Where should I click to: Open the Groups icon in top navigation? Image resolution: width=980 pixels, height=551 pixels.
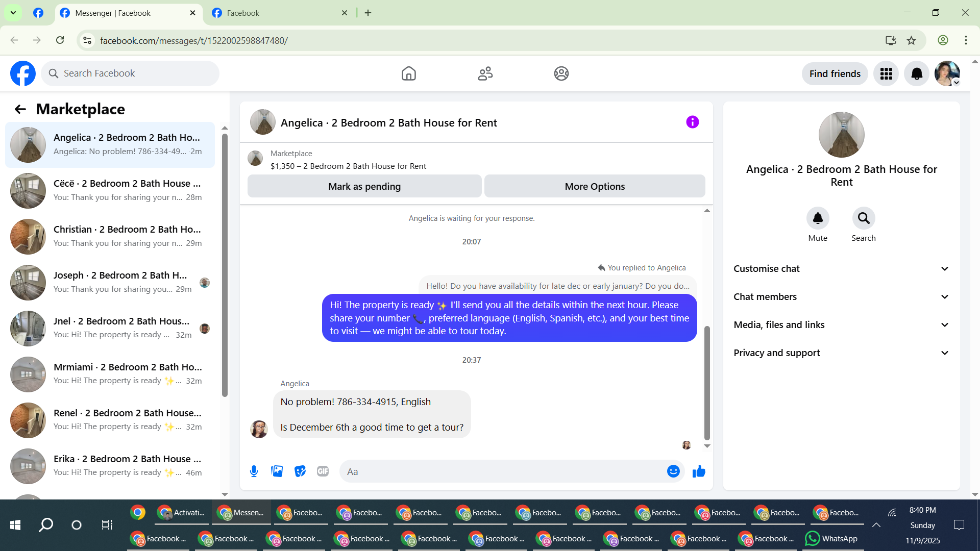coord(561,73)
